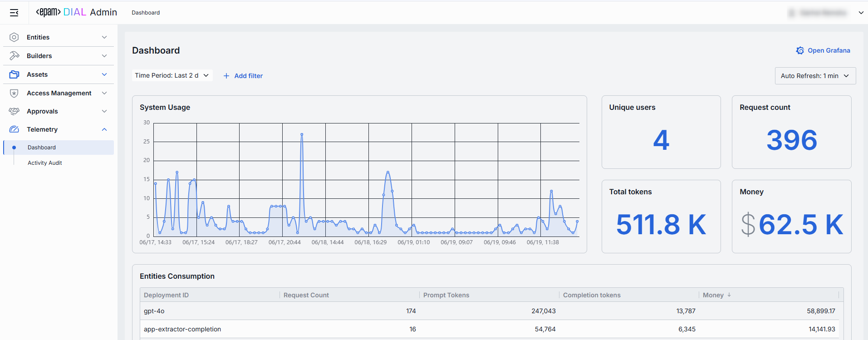Click the Approvals handshake icon
Viewport: 868px width, 340px height.
tap(14, 111)
